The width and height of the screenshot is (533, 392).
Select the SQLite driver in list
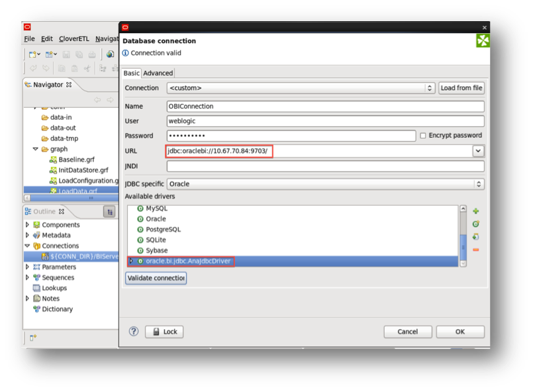point(156,240)
